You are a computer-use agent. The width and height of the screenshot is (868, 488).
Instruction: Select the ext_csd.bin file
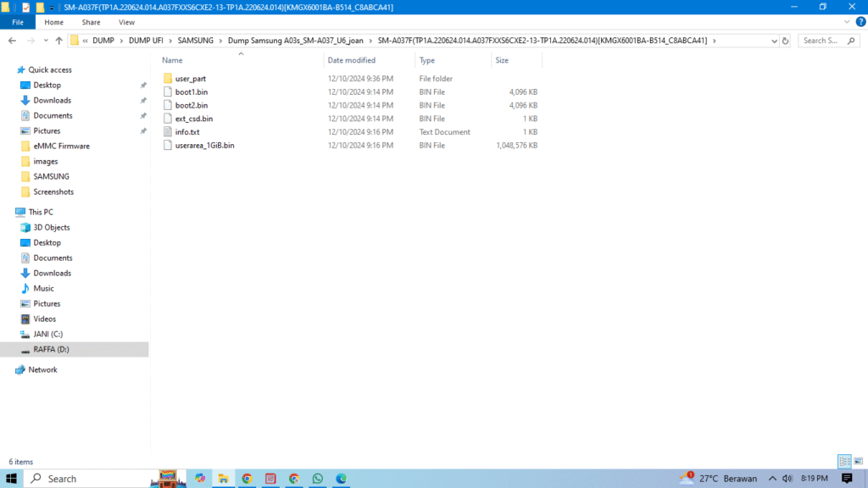click(194, 119)
